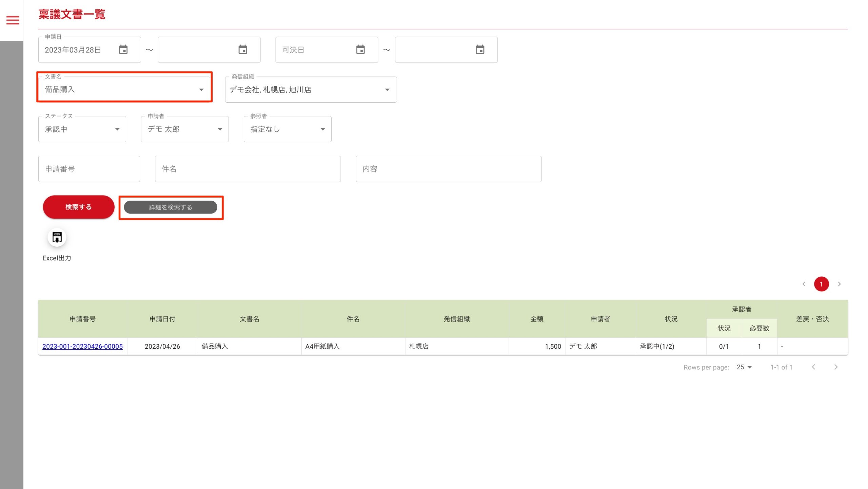This screenshot has width=868, height=489.
Task: Open calendar for 申請日 end date
Action: (x=243, y=50)
